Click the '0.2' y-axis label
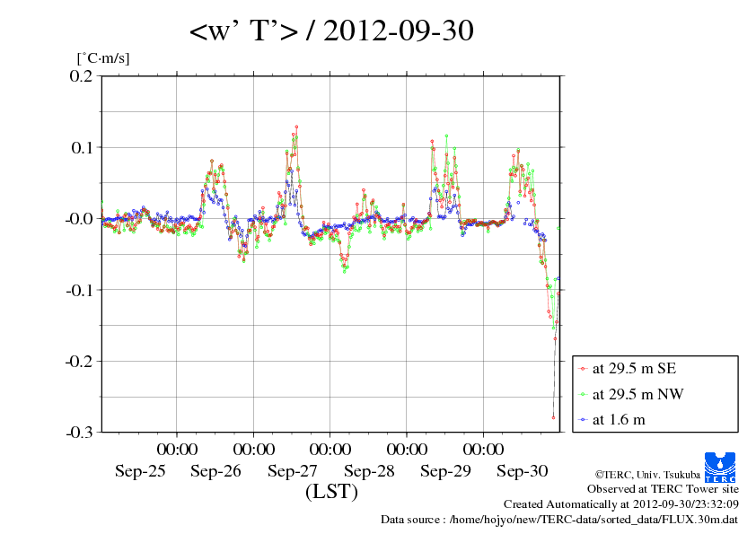The width and height of the screenshot is (756, 534). pos(81,75)
